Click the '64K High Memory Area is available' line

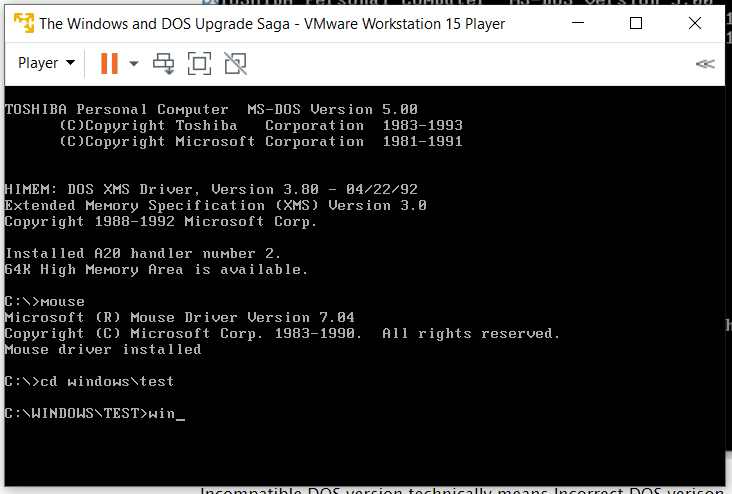(156, 269)
